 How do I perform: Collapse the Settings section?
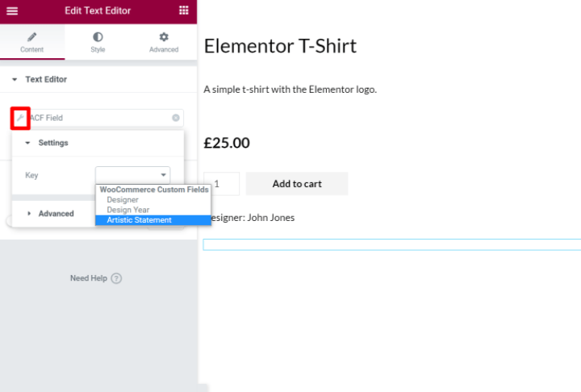coord(27,143)
